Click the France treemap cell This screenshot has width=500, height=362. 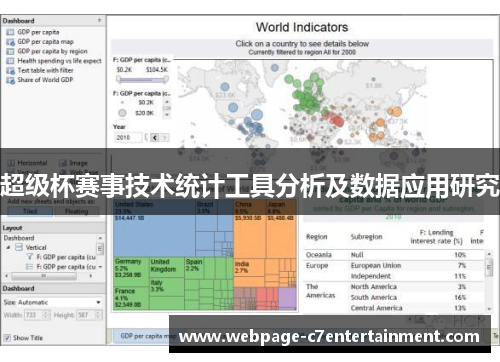click(131, 298)
